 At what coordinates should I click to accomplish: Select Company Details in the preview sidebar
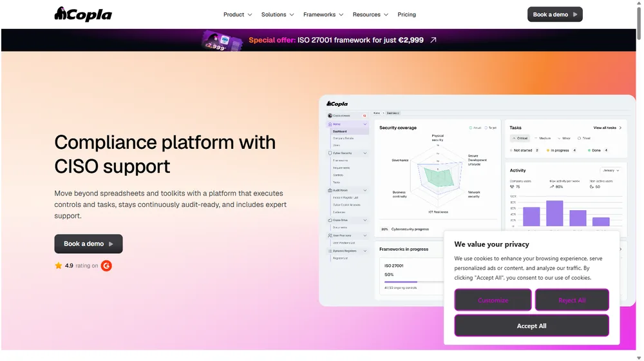[343, 138]
